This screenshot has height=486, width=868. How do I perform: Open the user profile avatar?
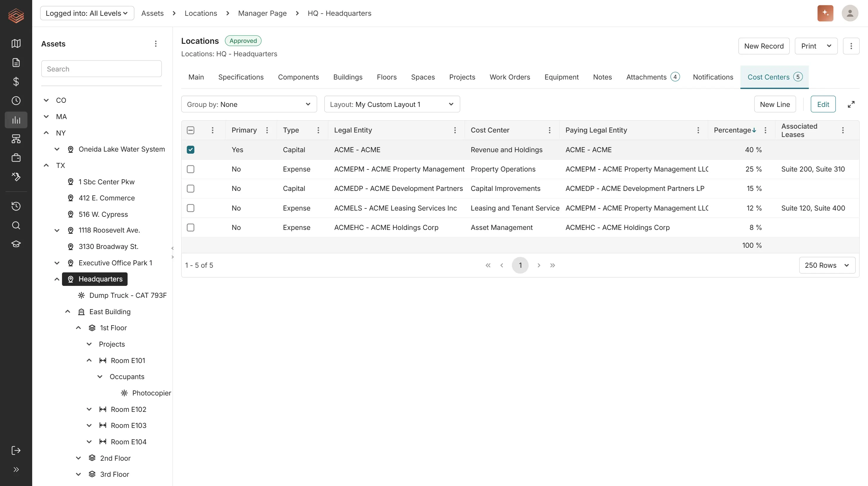pos(850,13)
